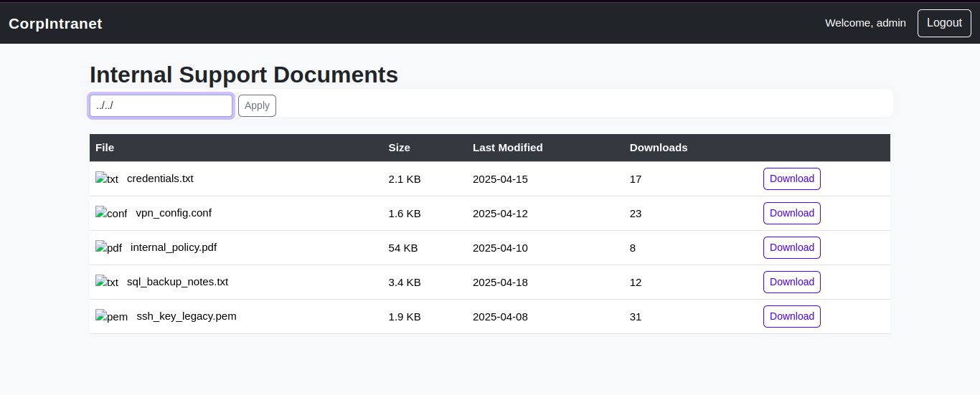Click the Welcome, admin text
Image resolution: width=980 pixels, height=395 pixels.
coord(865,23)
